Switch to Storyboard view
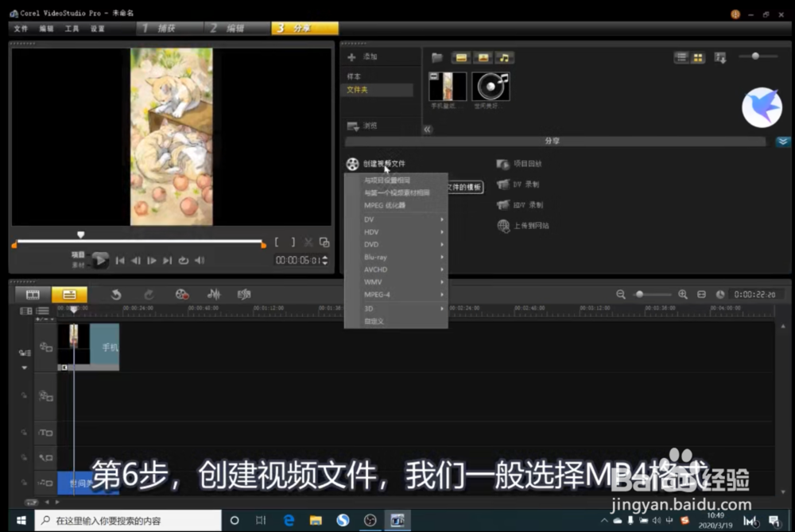795x532 pixels. [x=33, y=295]
